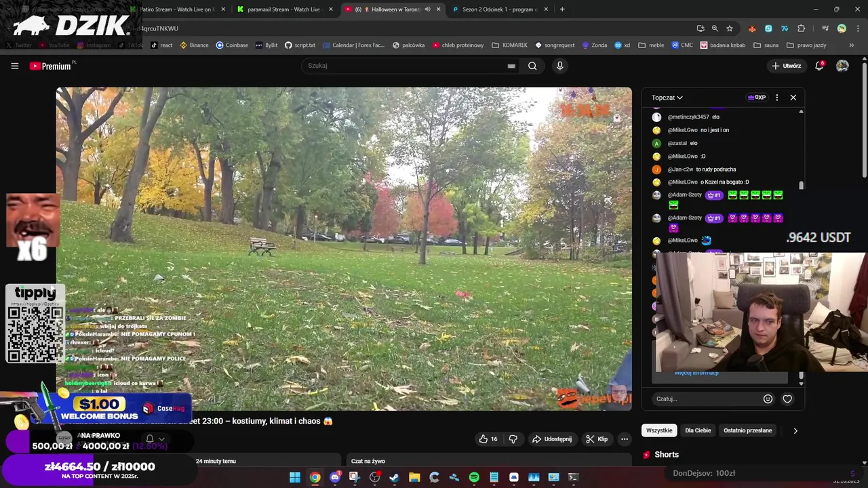Select the Ostatnio przesłane filter chip
868x488 pixels.
pyautogui.click(x=747, y=430)
